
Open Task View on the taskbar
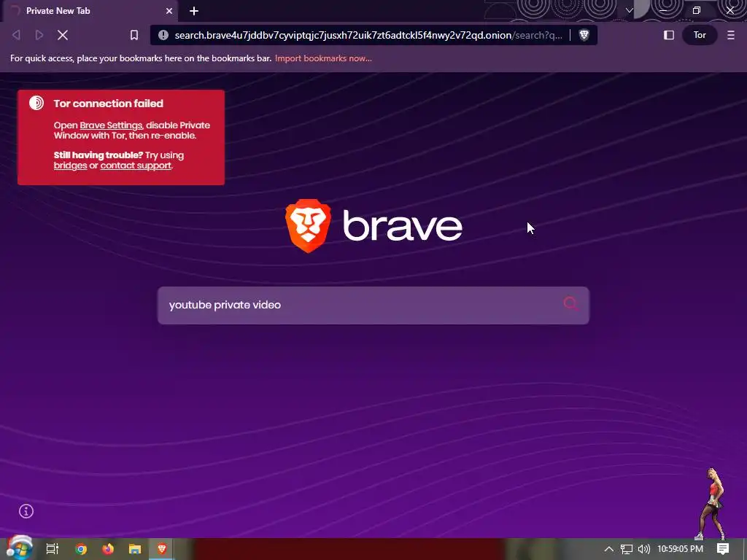click(x=52, y=549)
